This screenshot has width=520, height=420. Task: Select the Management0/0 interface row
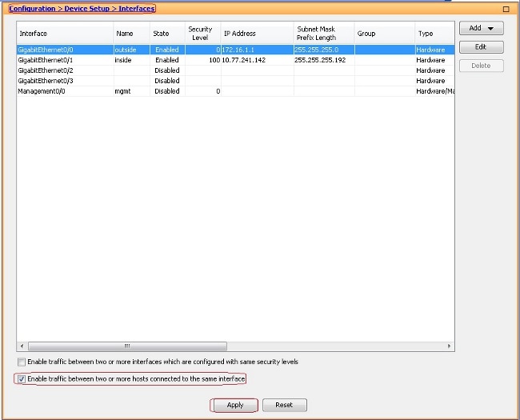click(x=64, y=91)
